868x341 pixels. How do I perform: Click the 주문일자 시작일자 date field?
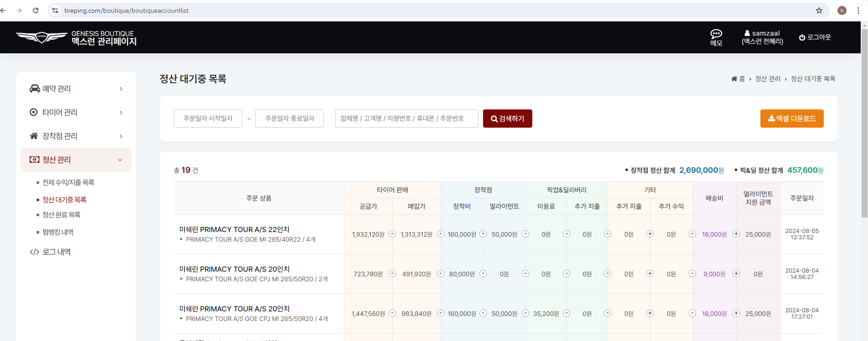[208, 119]
